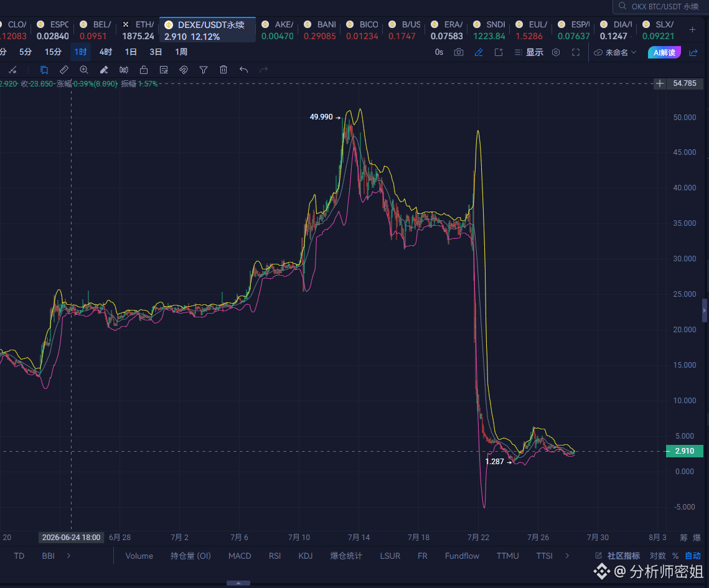This screenshot has height=588, width=709.
Task: Select the bookmark drawing tool icon
Action: [44, 70]
